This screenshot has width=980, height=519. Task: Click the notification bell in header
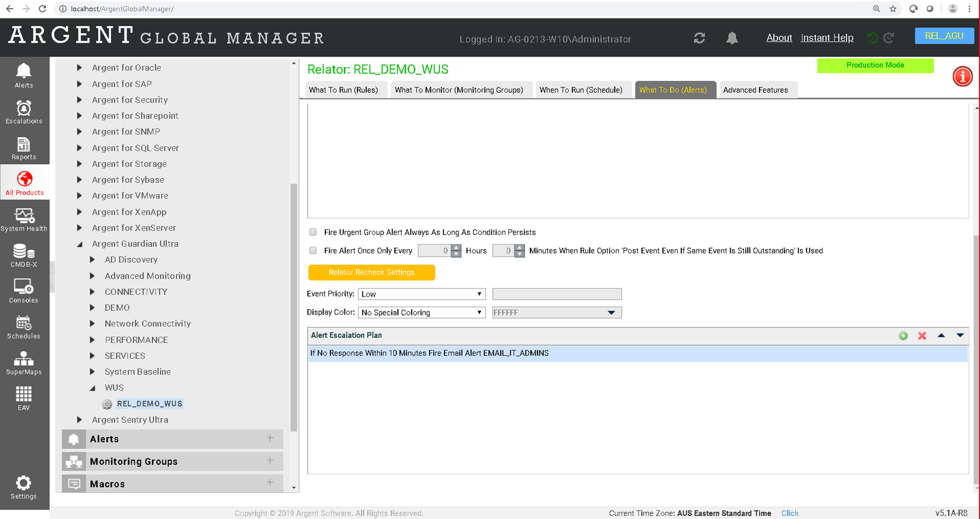pos(732,38)
